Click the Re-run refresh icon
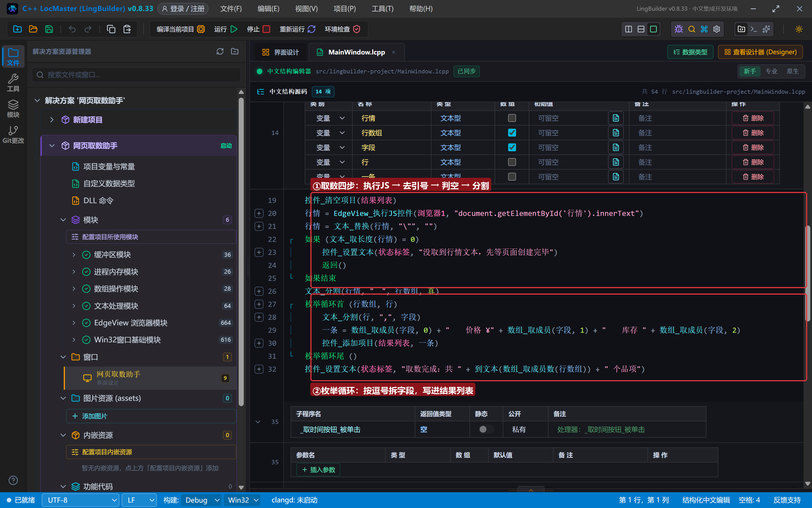 click(312, 29)
